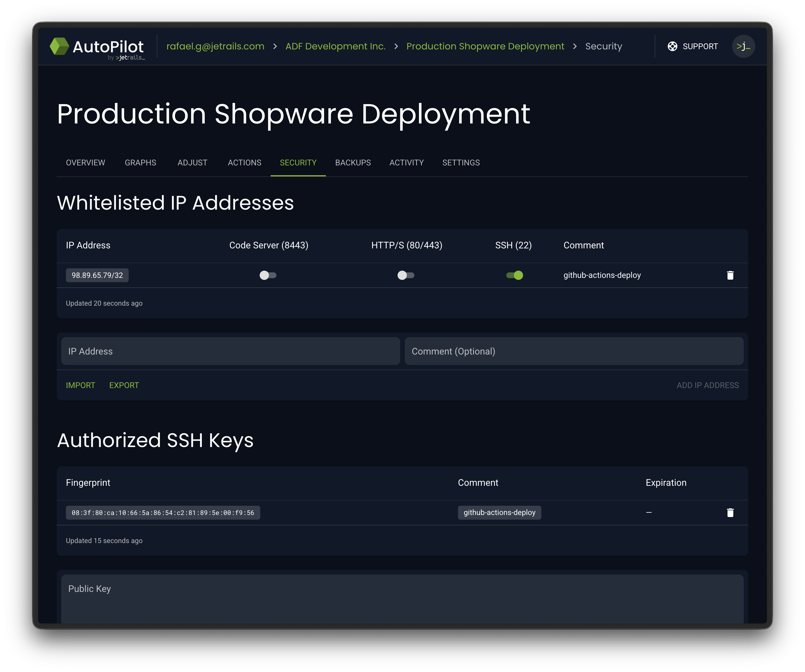Click 'Updated 20 seconds ago' text
805x672 pixels.
point(104,303)
